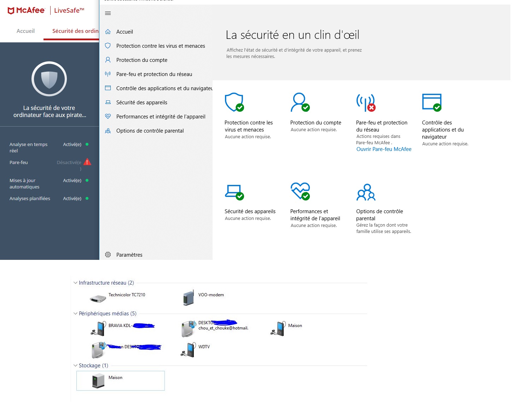Click the laptop icon for Sécurité des appareils in sidebar
This screenshot has width=515, height=420.
(108, 102)
